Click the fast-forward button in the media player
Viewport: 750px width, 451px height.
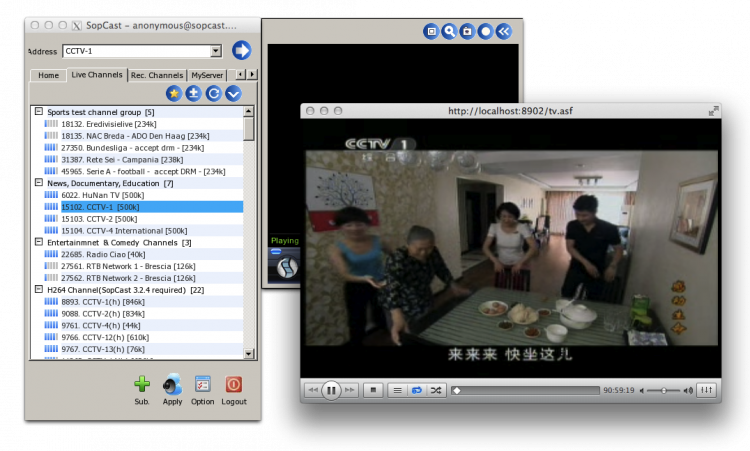(349, 390)
